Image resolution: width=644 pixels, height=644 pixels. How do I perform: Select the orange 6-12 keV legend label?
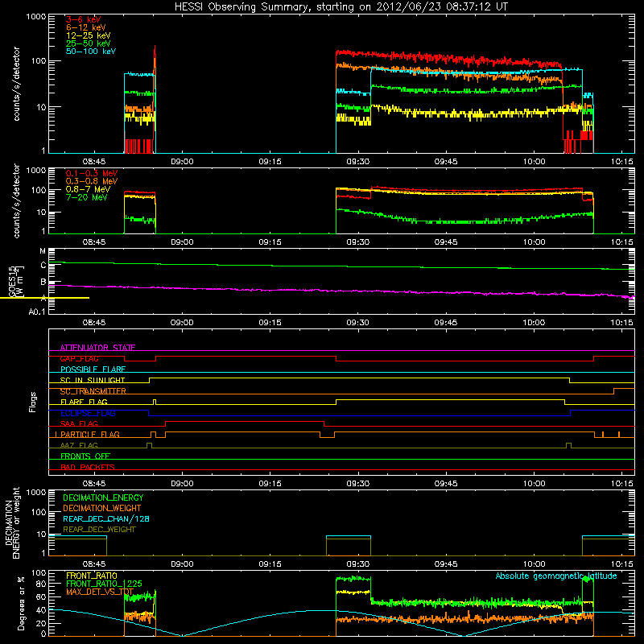click(86, 27)
